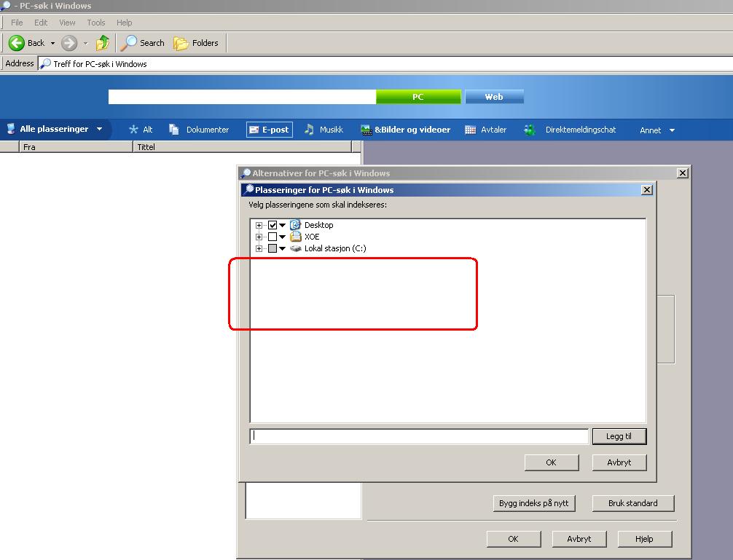The height and width of the screenshot is (560, 733).
Task: Click OK in Alternativer window
Action: (513, 538)
